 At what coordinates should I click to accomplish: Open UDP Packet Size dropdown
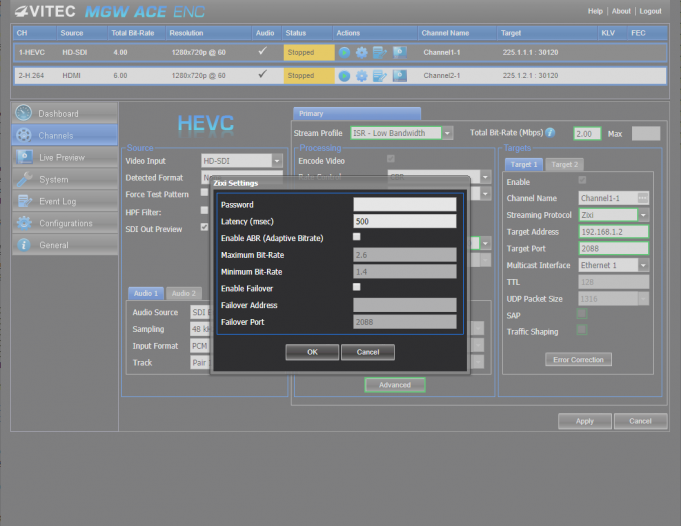pyautogui.click(x=643, y=299)
